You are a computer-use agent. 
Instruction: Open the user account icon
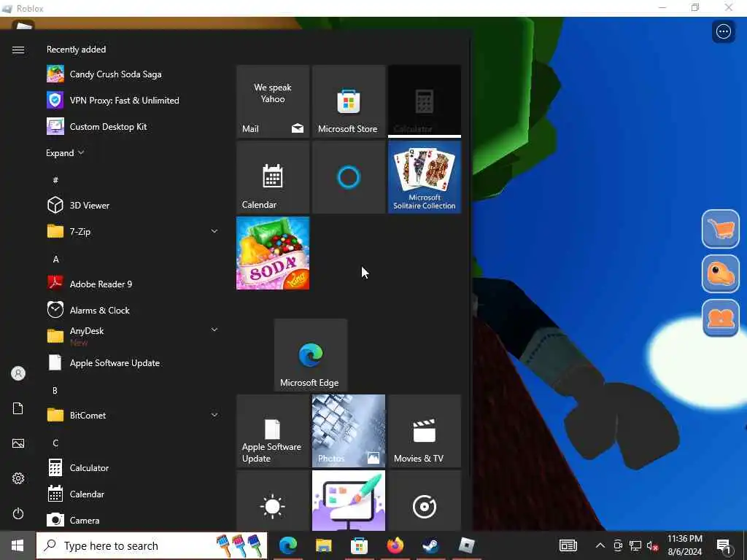(x=18, y=373)
